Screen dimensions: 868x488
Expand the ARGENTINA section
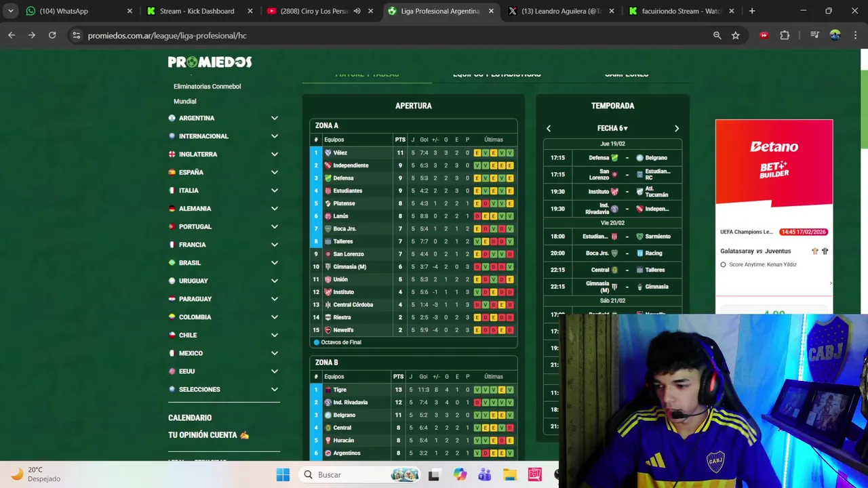224,118
